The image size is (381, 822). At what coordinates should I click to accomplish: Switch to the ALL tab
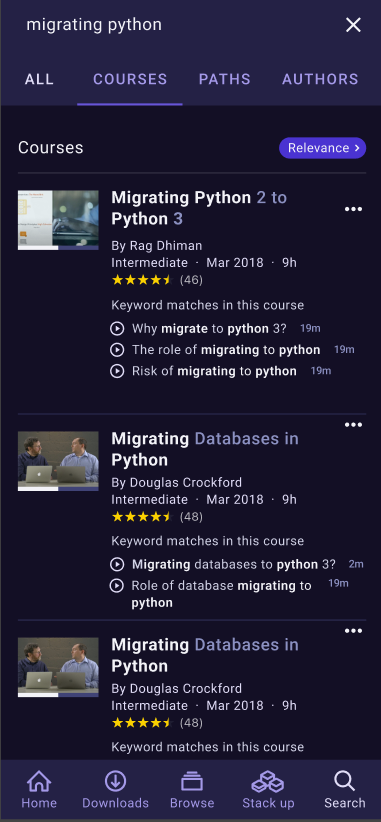(39, 79)
